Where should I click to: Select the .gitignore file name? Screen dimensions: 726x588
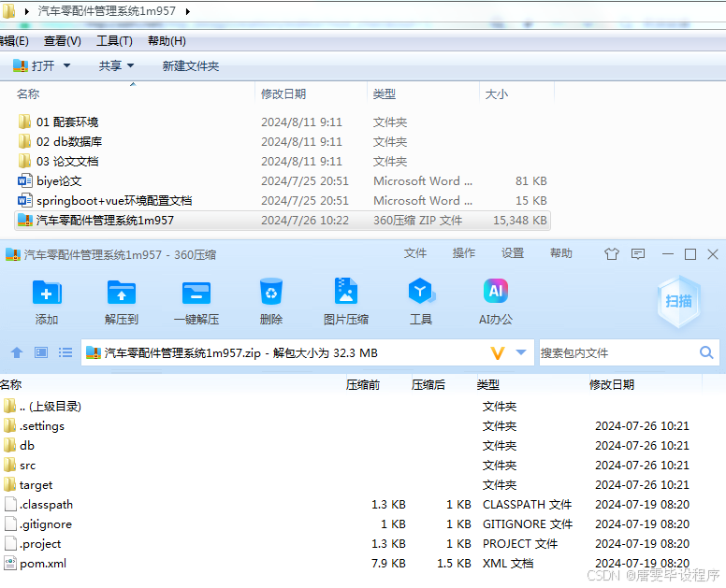[x=46, y=524]
